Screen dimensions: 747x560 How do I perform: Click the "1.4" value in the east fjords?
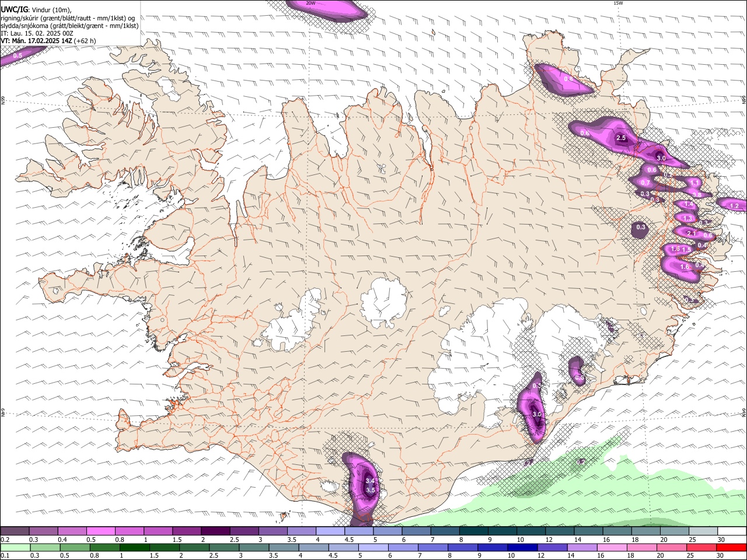pos(689,205)
